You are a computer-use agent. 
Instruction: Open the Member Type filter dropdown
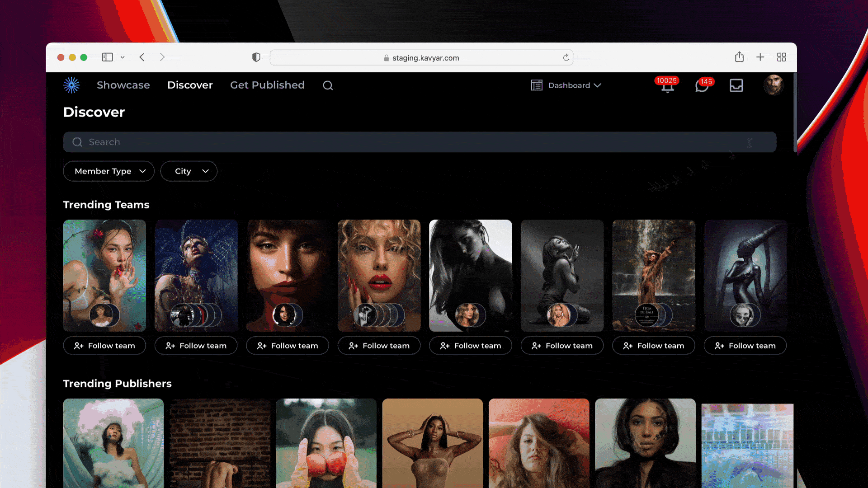click(108, 171)
